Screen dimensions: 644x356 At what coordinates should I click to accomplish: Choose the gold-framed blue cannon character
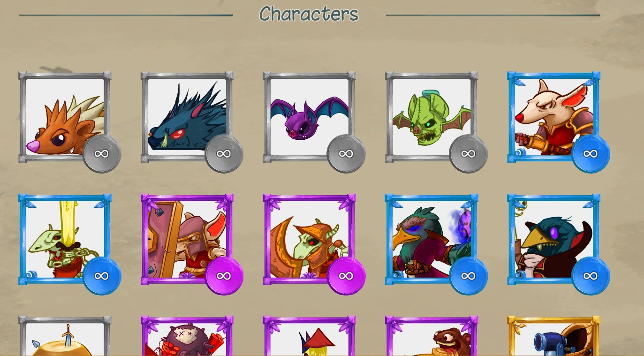tap(553, 336)
